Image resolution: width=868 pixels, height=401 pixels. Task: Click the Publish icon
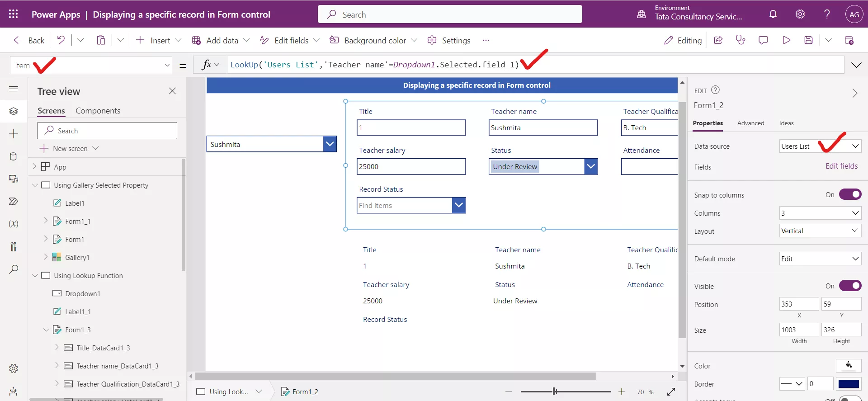(849, 40)
